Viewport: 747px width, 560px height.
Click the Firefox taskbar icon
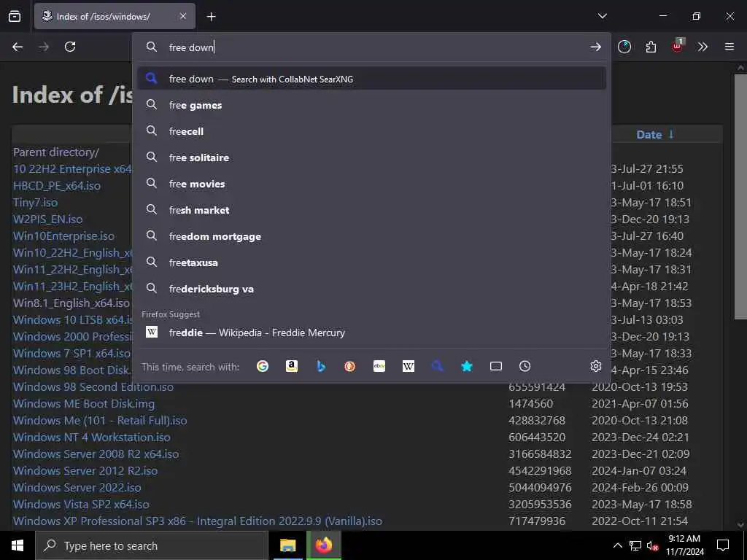click(x=323, y=545)
